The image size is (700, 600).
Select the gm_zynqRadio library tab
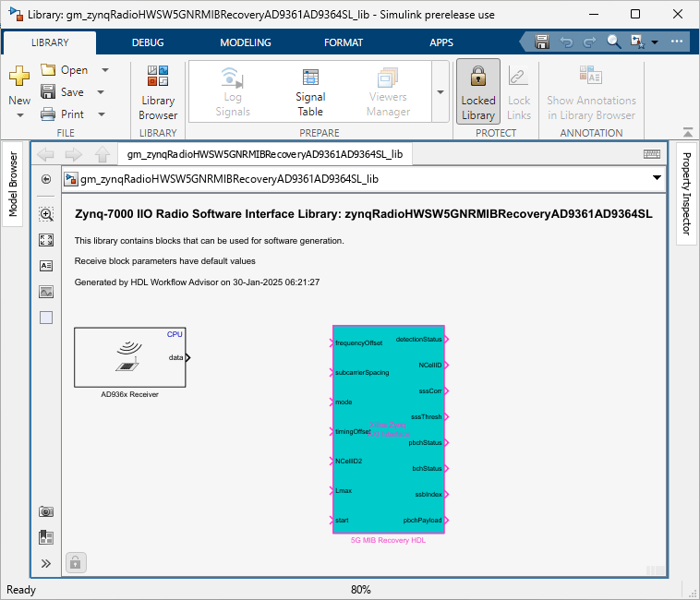coord(265,154)
